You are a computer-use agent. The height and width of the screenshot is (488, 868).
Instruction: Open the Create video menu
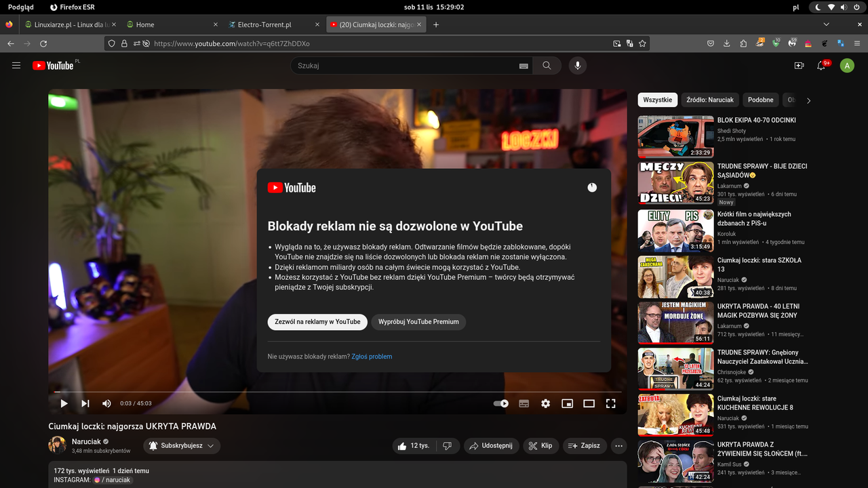799,66
